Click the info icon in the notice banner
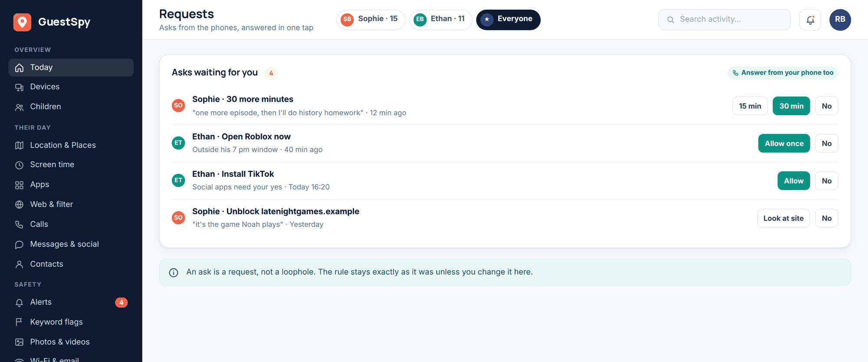This screenshot has height=362, width=868. pos(174,272)
